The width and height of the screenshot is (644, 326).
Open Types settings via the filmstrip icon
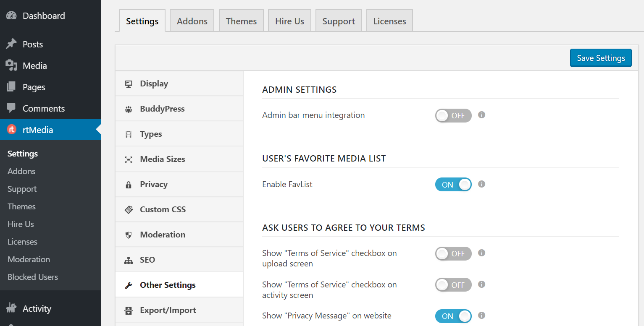(x=128, y=133)
